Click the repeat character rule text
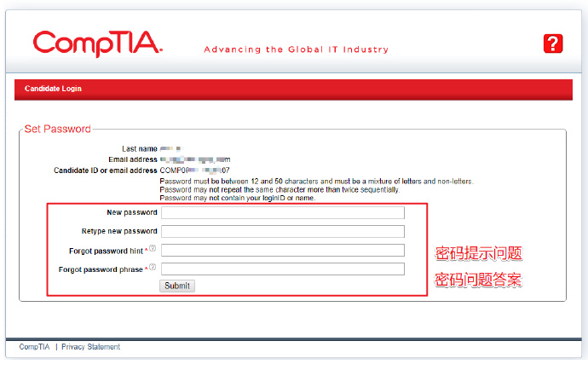Image resolution: width=588 pixels, height=370 pixels. click(280, 189)
